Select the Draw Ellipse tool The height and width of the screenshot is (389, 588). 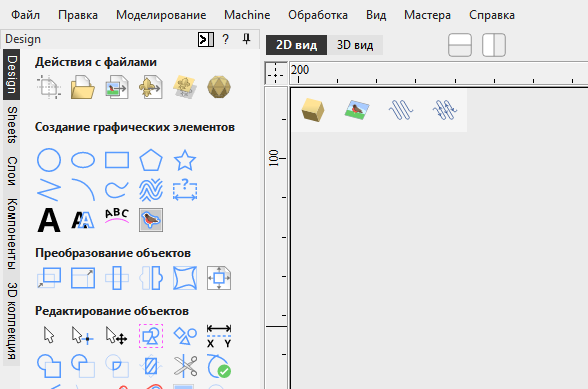coord(83,160)
